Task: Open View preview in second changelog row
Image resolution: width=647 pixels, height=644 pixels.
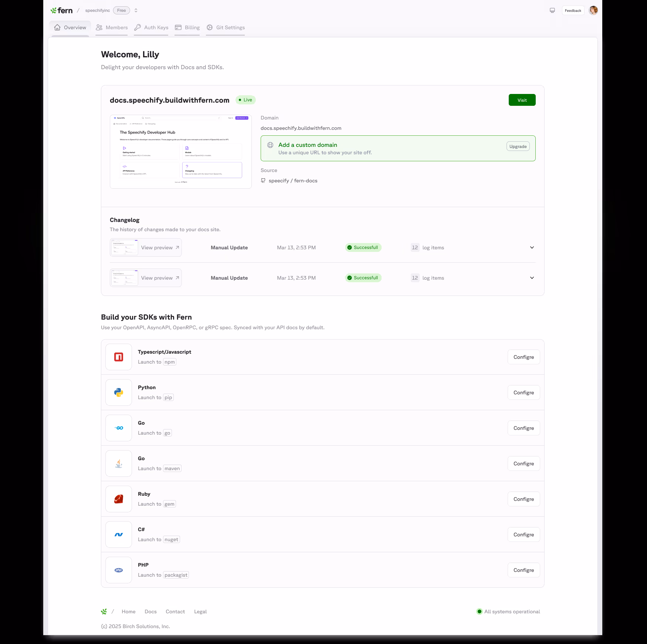Action: [146, 278]
